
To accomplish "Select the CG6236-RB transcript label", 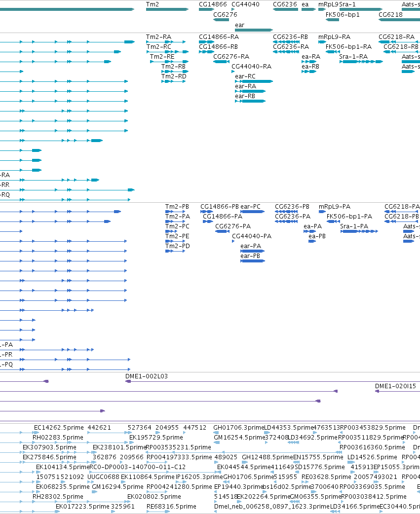I will (x=291, y=37).
